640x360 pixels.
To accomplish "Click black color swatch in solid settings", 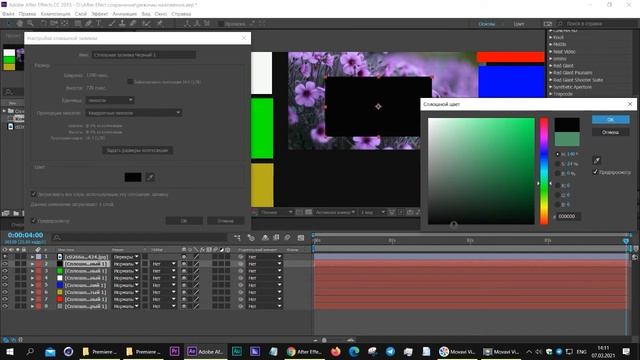I will [133, 177].
